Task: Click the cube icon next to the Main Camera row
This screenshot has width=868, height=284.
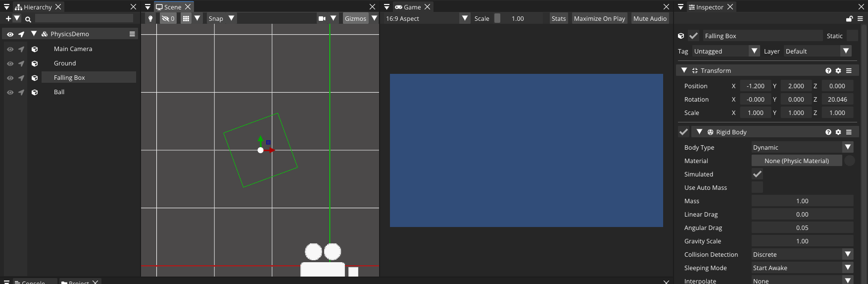Action: [x=35, y=49]
